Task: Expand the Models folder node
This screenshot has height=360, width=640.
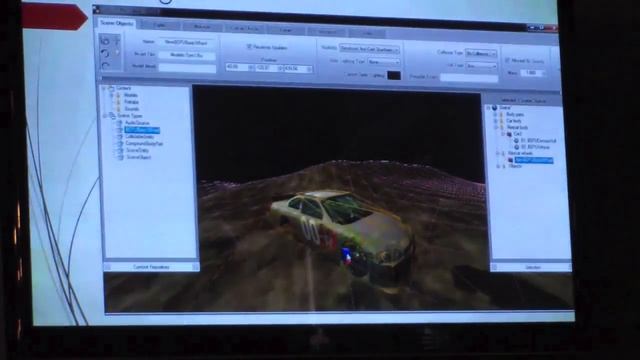Action: click(111, 95)
